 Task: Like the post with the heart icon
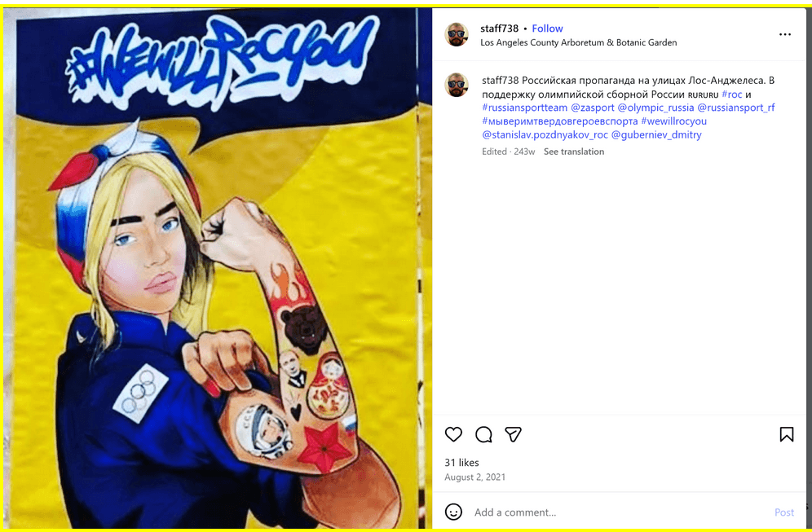[453, 434]
